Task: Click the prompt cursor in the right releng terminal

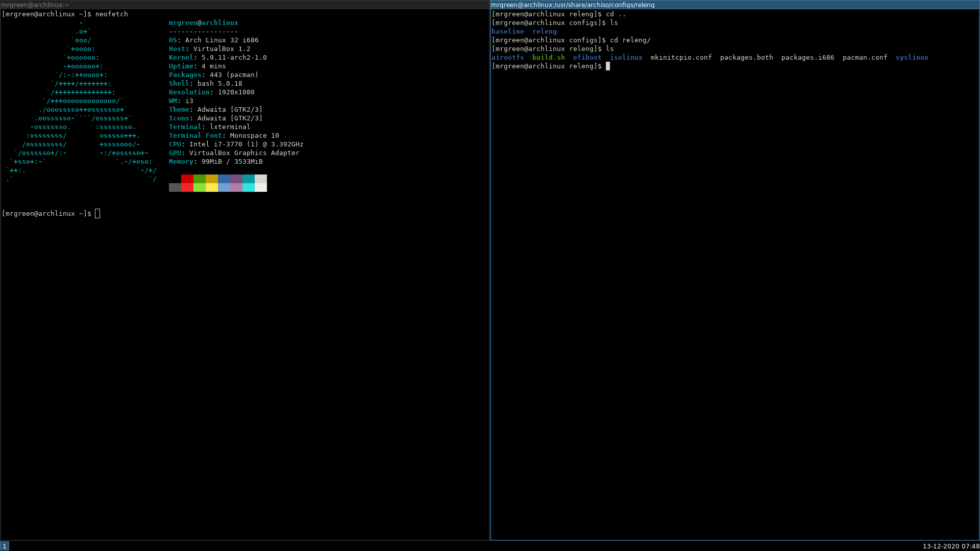Action: tap(608, 66)
